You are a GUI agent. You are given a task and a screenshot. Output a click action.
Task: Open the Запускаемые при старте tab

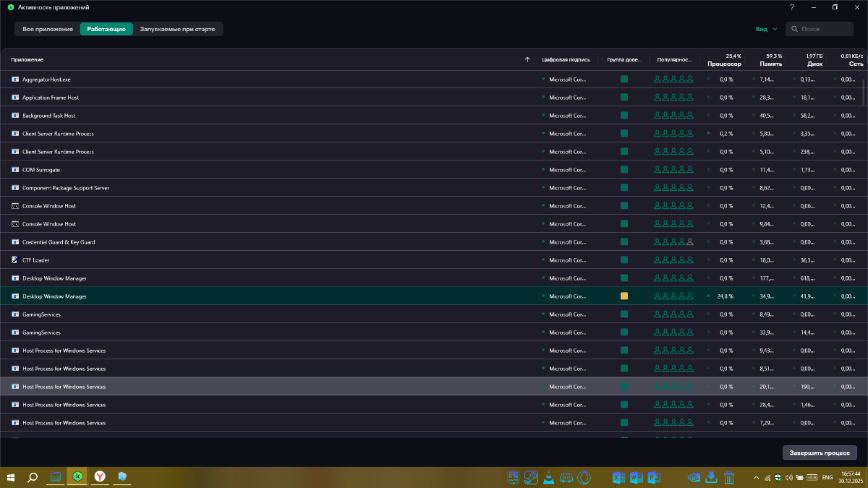(x=178, y=29)
